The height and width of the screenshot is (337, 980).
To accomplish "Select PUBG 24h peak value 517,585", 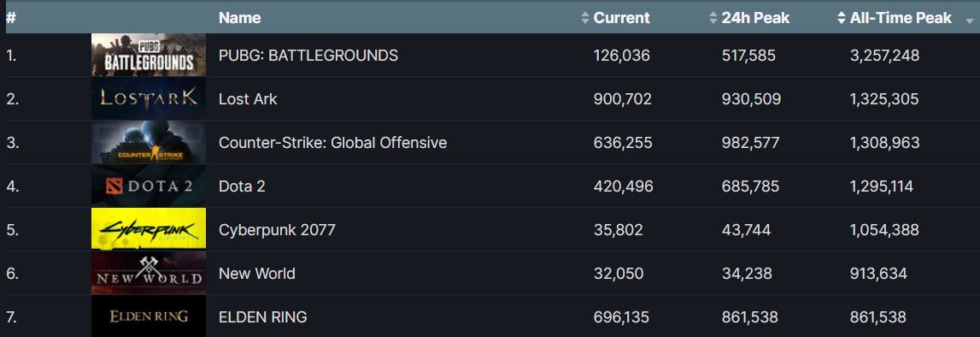I will click(748, 56).
